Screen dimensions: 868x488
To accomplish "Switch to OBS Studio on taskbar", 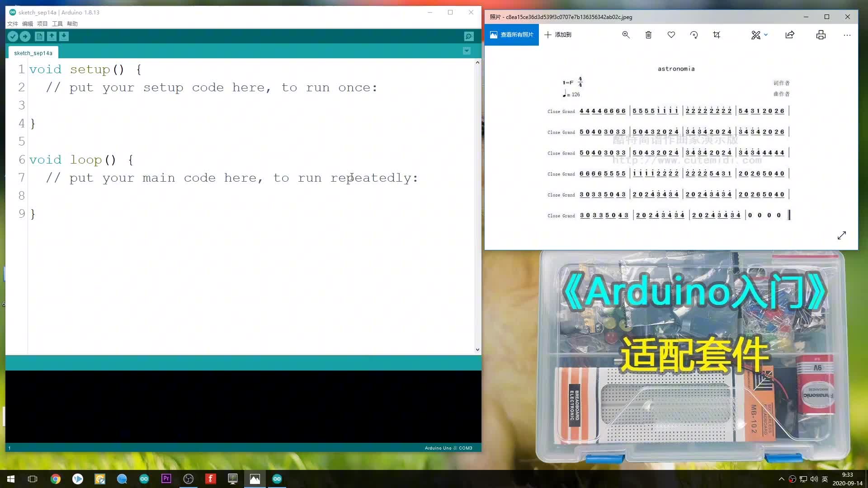I will (189, 479).
